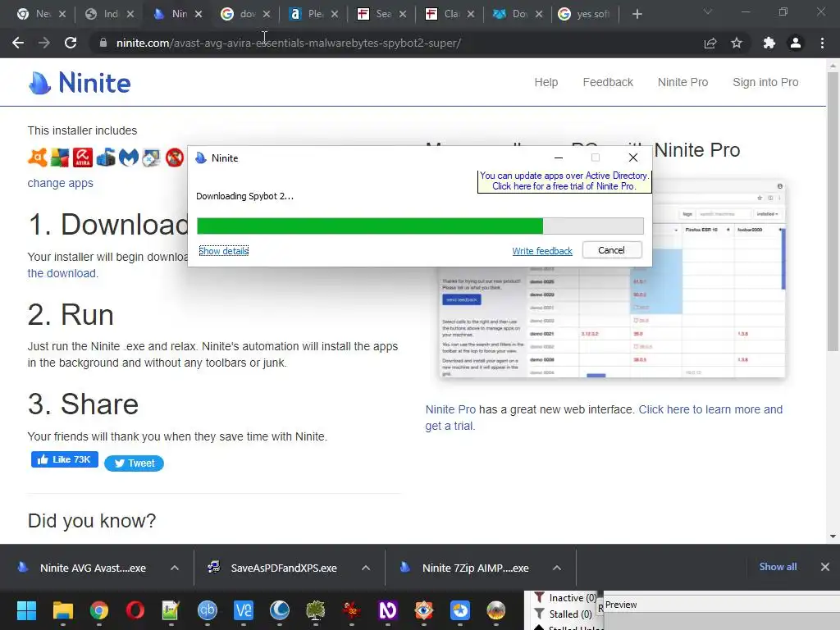Image resolution: width=840 pixels, height=630 pixels.
Task: Click the page vertical scrollbar
Action: point(833,212)
